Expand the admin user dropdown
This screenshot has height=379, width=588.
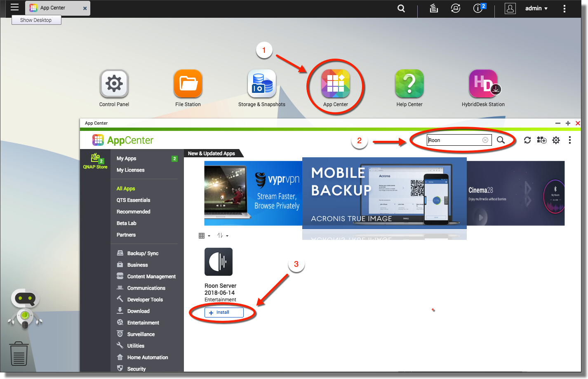pos(536,8)
